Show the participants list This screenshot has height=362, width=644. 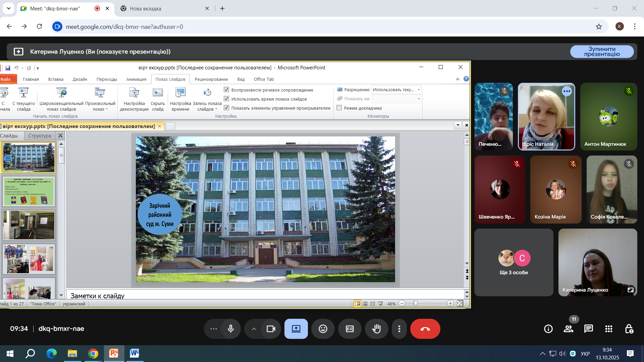point(568,329)
